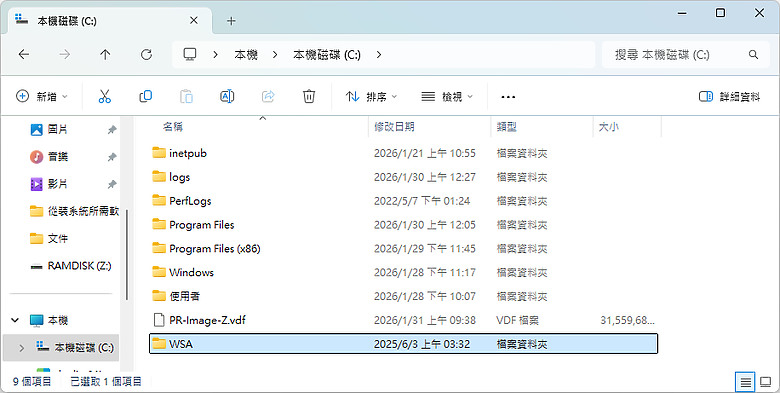
Task: Switch to details view icon in status bar
Action: 745,382
